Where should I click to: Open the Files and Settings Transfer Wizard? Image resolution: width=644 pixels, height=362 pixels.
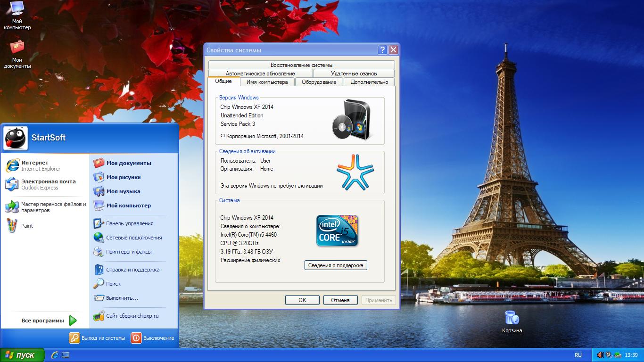pyautogui.click(x=45, y=207)
